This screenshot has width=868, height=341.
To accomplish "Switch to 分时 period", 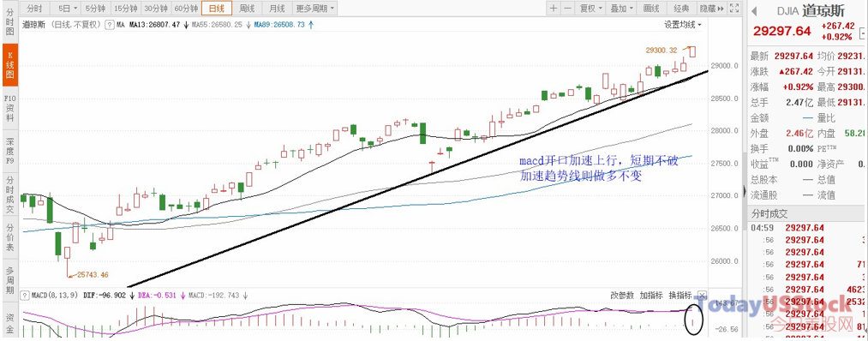I will point(34,9).
